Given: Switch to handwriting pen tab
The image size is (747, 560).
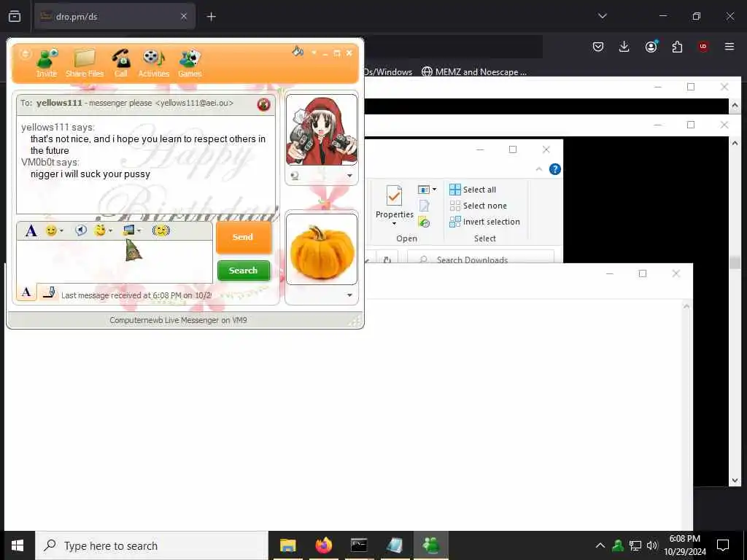Looking at the screenshot, I should [49, 292].
